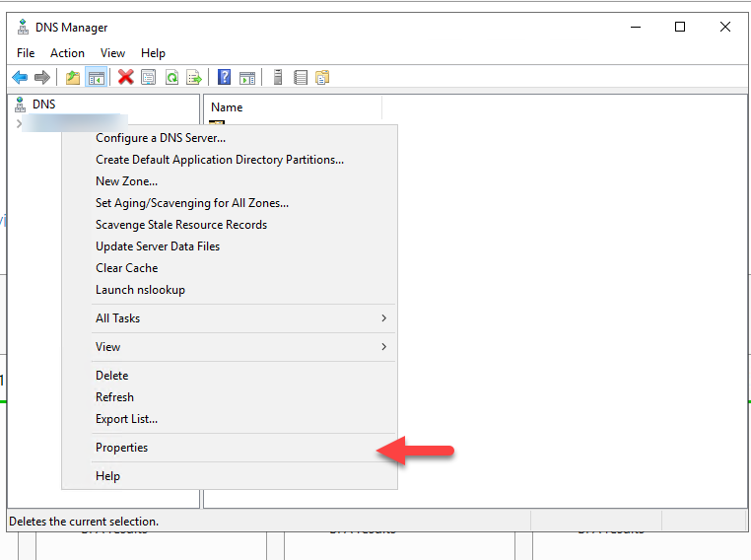Image resolution: width=751 pixels, height=560 pixels.
Task: Choose New Zone... in context menu
Action: tap(126, 181)
